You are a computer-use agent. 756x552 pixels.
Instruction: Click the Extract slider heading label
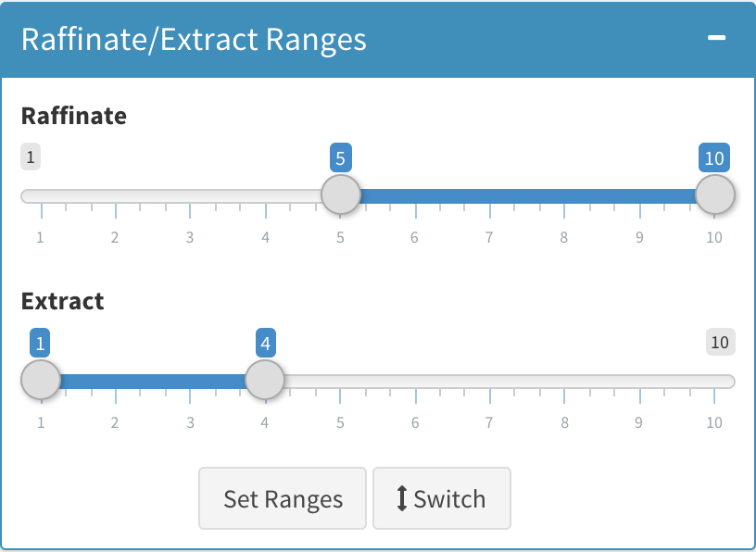pyautogui.click(x=63, y=301)
